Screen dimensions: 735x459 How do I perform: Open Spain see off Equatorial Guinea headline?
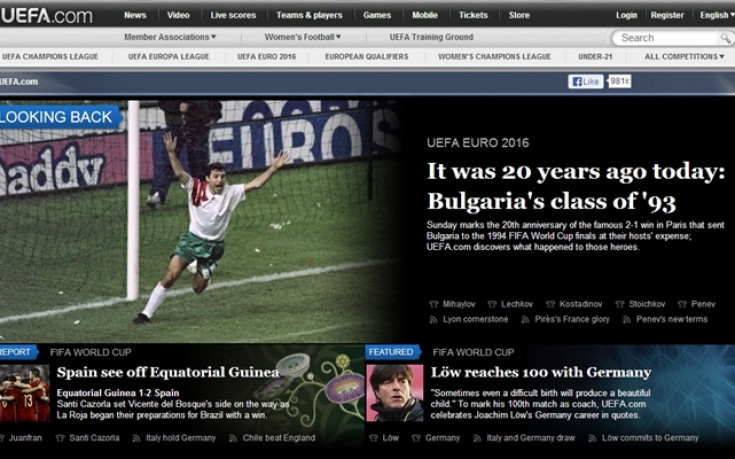point(168,372)
